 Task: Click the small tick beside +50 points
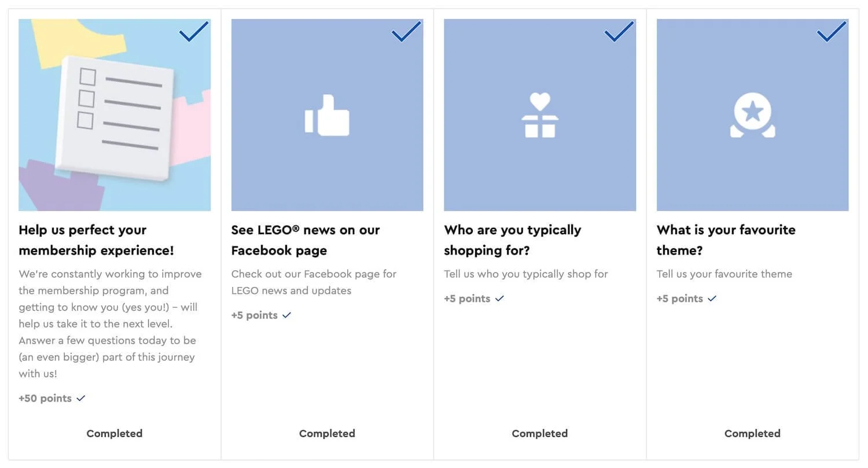81,398
